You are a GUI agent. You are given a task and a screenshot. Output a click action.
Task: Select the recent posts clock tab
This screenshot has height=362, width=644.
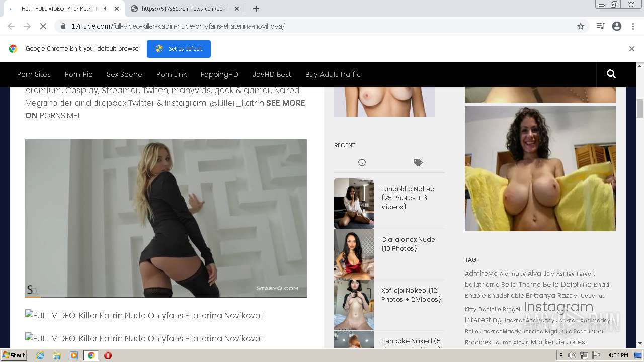click(x=362, y=162)
